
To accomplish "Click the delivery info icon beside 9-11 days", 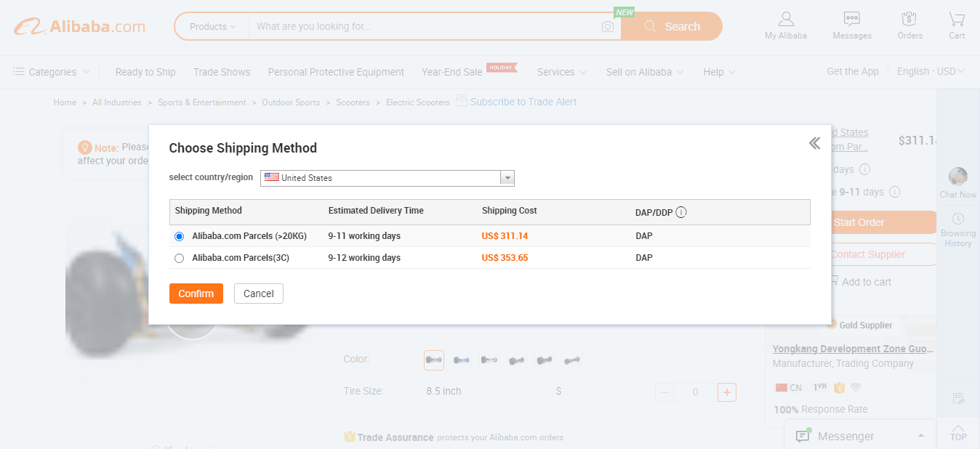I will coord(894,192).
